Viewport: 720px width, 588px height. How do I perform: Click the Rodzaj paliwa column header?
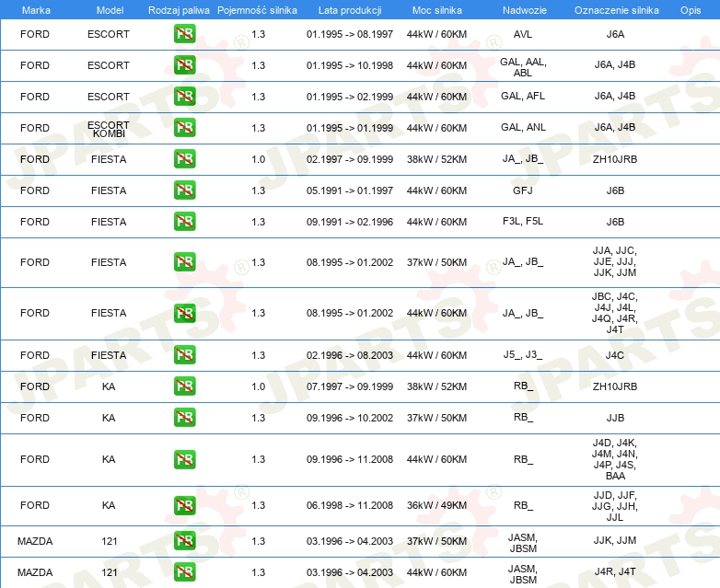point(179,10)
